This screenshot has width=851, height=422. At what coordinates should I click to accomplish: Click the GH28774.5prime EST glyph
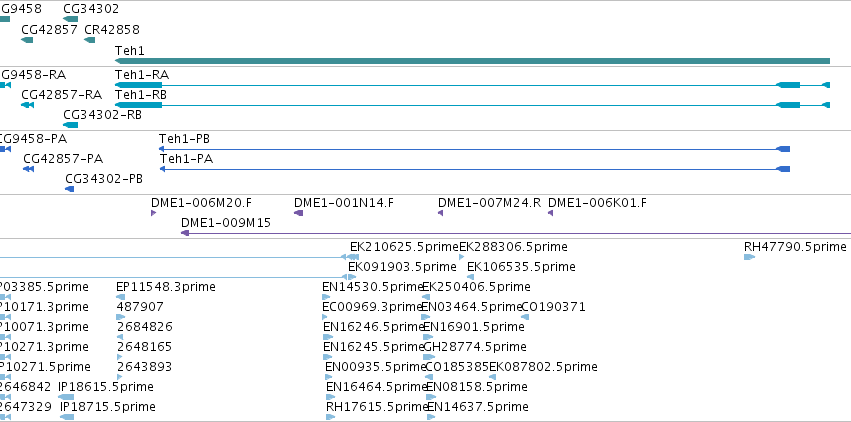429,357
